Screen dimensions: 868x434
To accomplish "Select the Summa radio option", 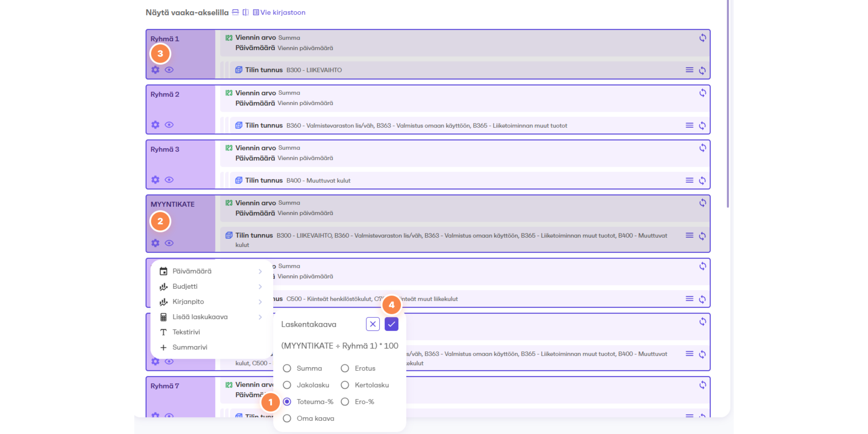I will [x=287, y=368].
